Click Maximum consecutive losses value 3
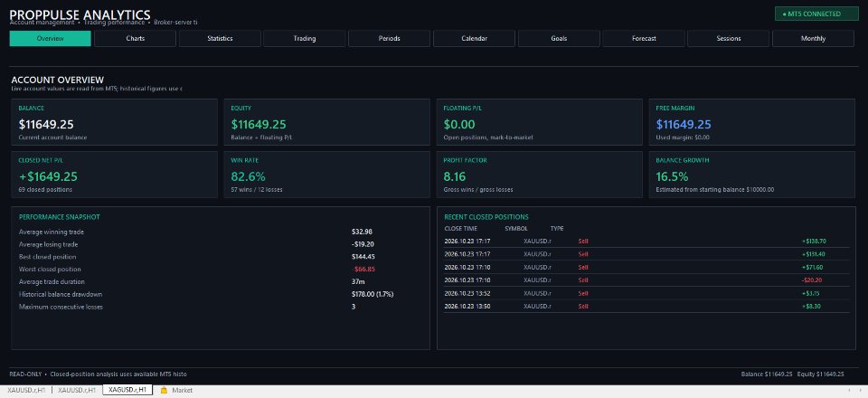 [354, 307]
